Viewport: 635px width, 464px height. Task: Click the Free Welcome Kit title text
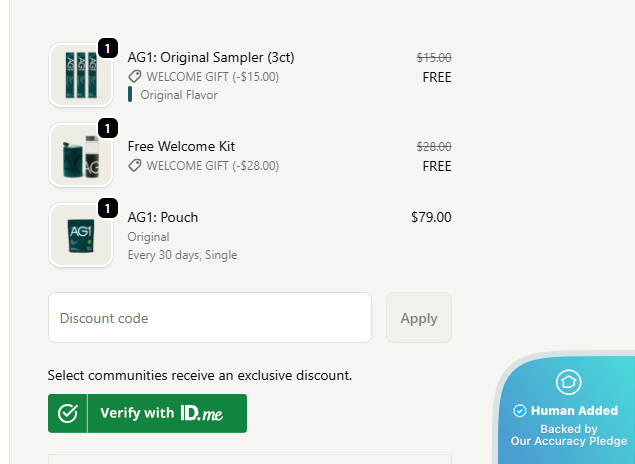[x=181, y=146]
